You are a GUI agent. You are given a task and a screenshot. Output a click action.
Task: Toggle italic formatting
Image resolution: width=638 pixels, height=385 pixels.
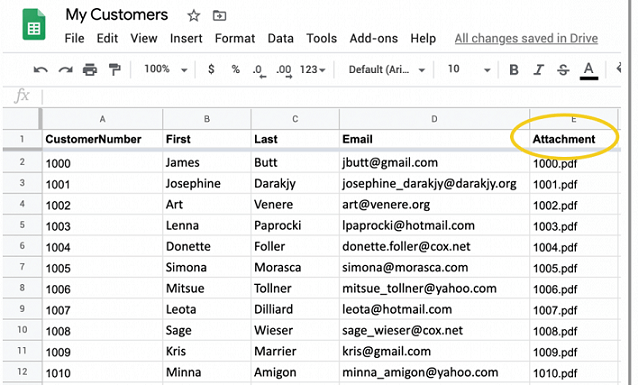539,70
